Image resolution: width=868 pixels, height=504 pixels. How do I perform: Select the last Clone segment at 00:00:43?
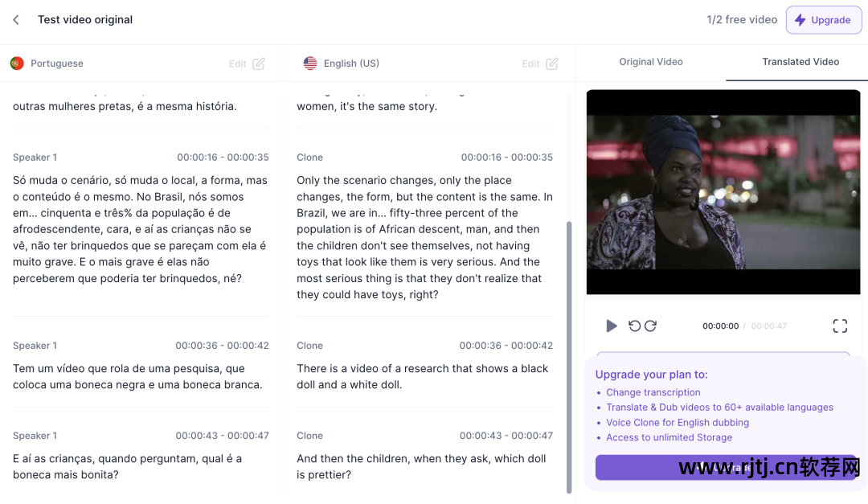coord(424,455)
